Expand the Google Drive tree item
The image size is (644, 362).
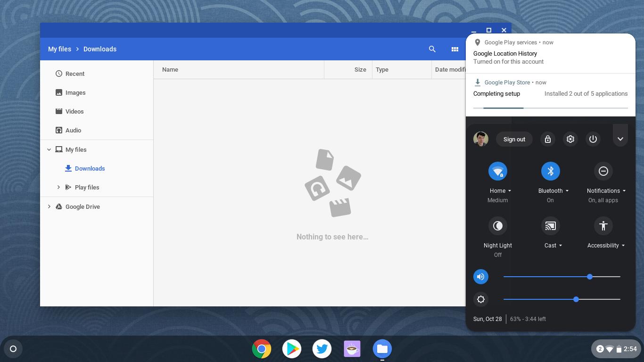pos(49,206)
